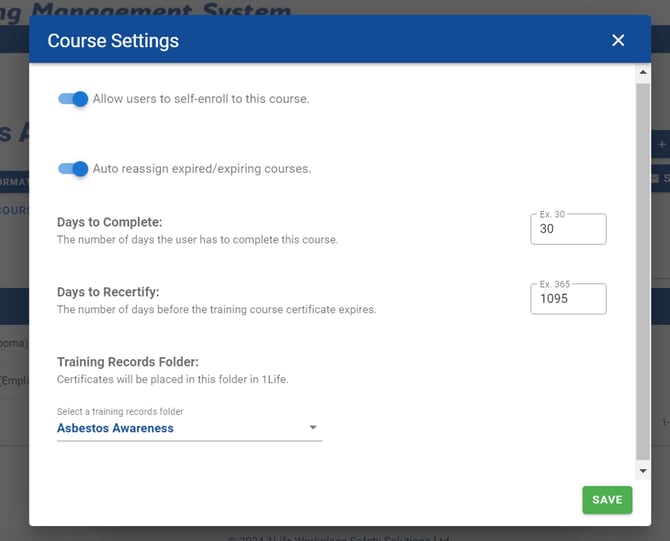
Task: Turn off auto reassign expired courses switch
Action: coord(74,169)
